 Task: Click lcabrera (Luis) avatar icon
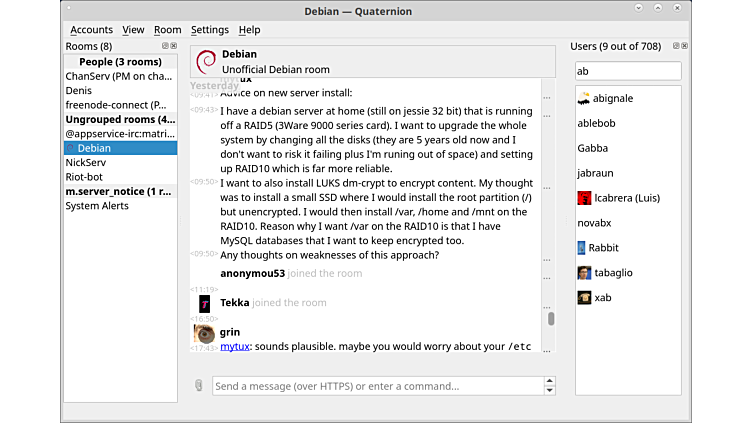(584, 198)
